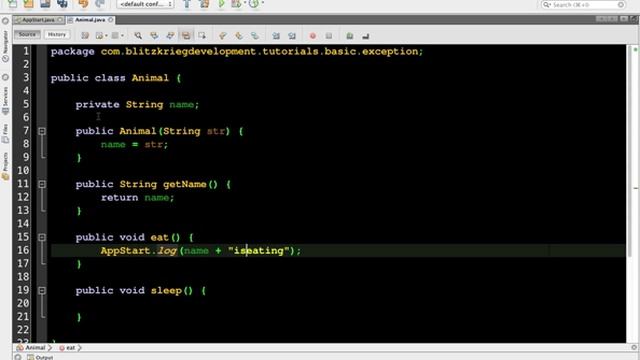
Task: Click the Clean and Build icon
Action: [x=204, y=4]
